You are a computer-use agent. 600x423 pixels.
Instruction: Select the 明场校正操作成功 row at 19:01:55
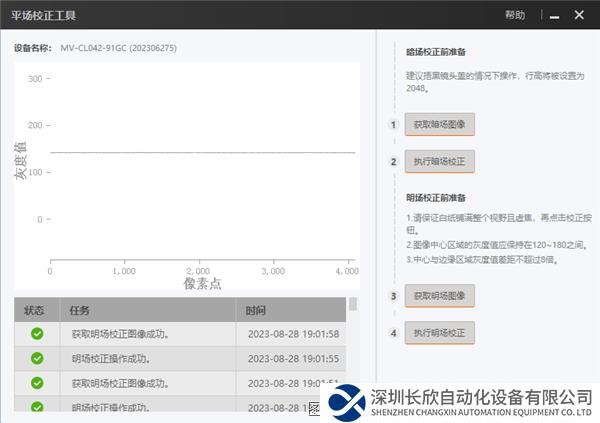(150, 359)
